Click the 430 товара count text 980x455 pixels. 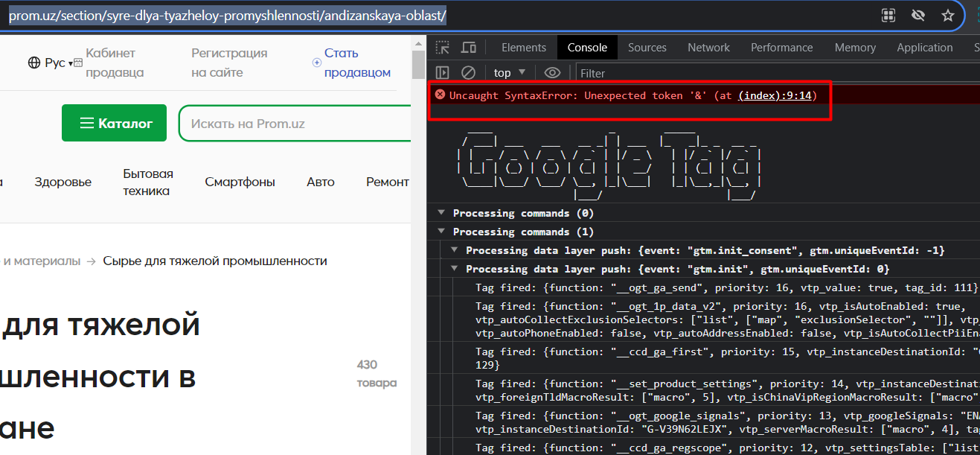[377, 374]
